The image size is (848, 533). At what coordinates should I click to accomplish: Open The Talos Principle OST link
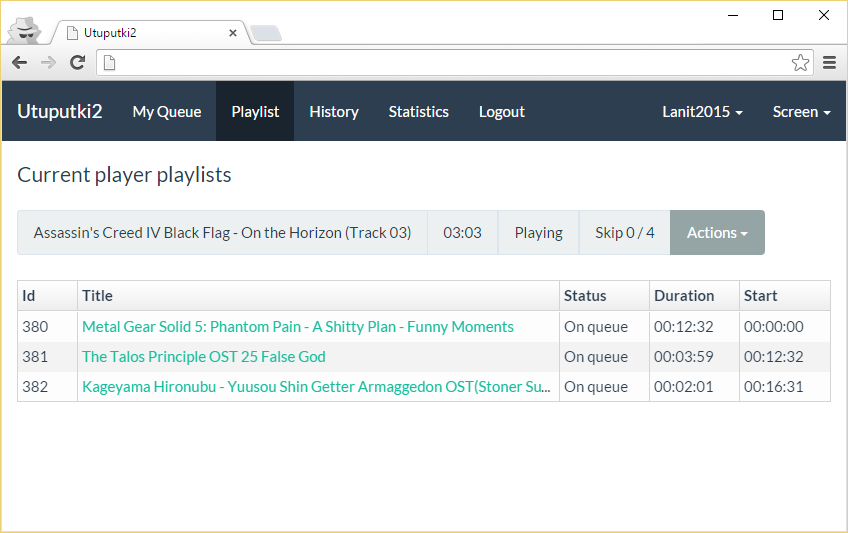204,357
